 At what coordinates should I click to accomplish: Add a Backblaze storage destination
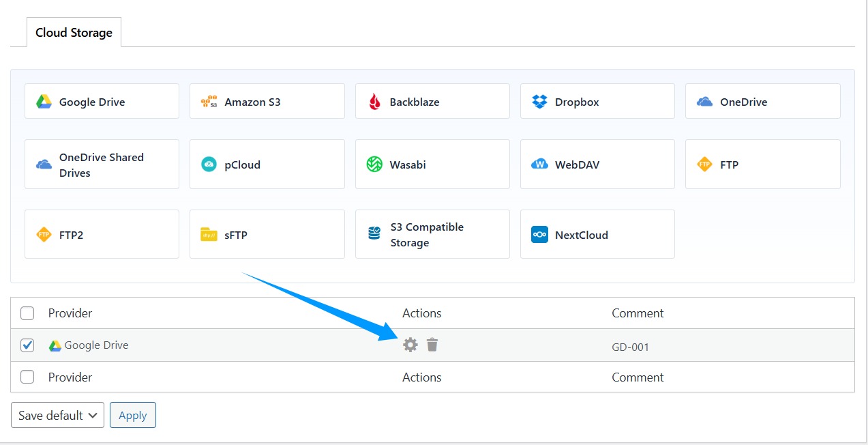coord(432,100)
